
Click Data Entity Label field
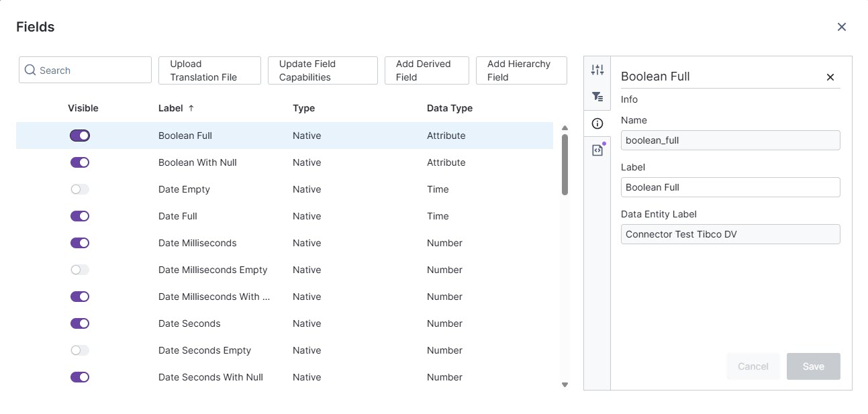click(x=730, y=234)
